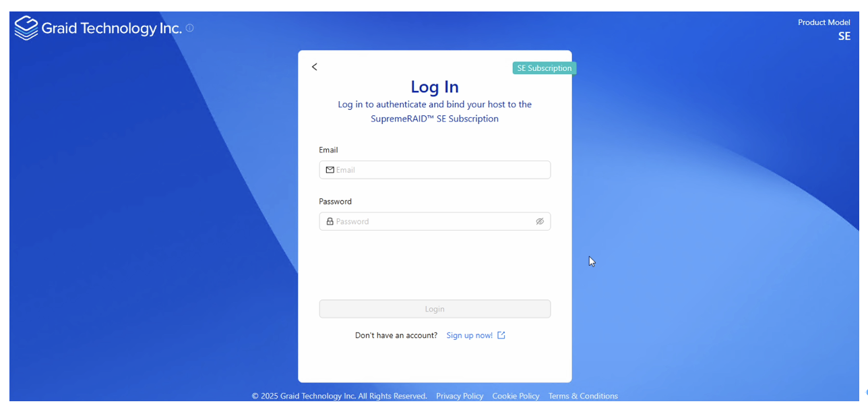Open the Terms & Conditions link
The image size is (868, 410).
(583, 397)
